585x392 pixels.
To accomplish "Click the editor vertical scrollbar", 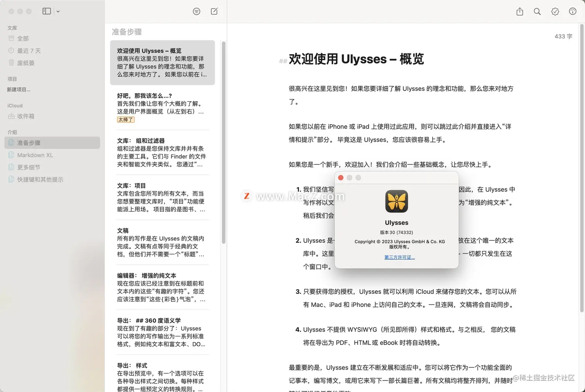I will point(582,168).
